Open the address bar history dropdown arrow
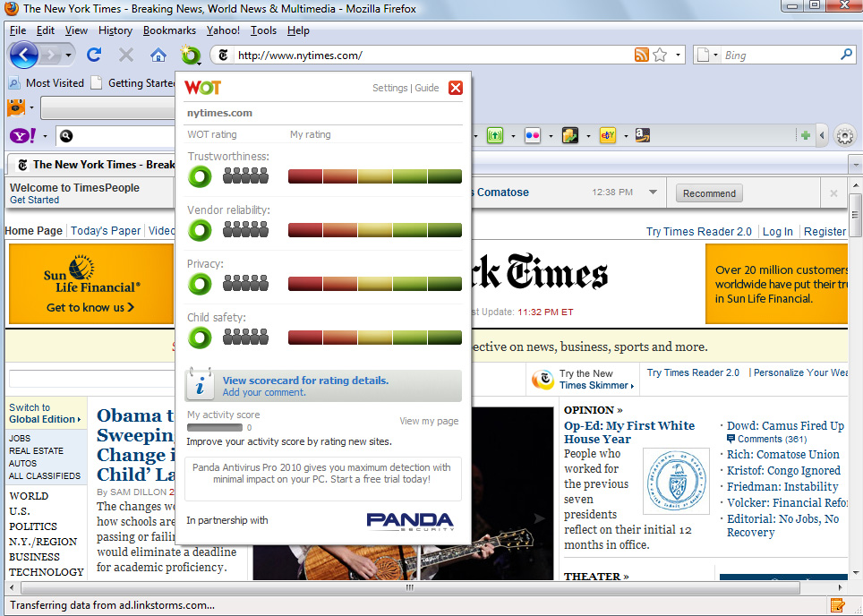The image size is (863, 616). coord(678,55)
